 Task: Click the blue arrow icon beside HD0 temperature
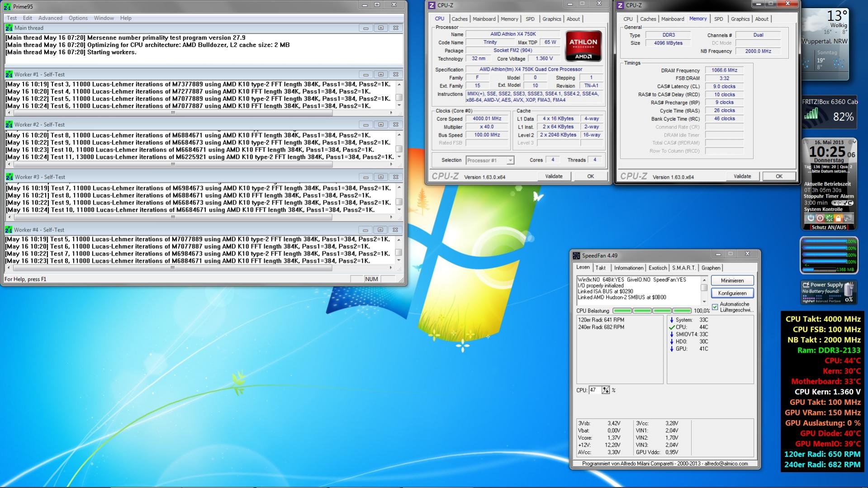(672, 342)
